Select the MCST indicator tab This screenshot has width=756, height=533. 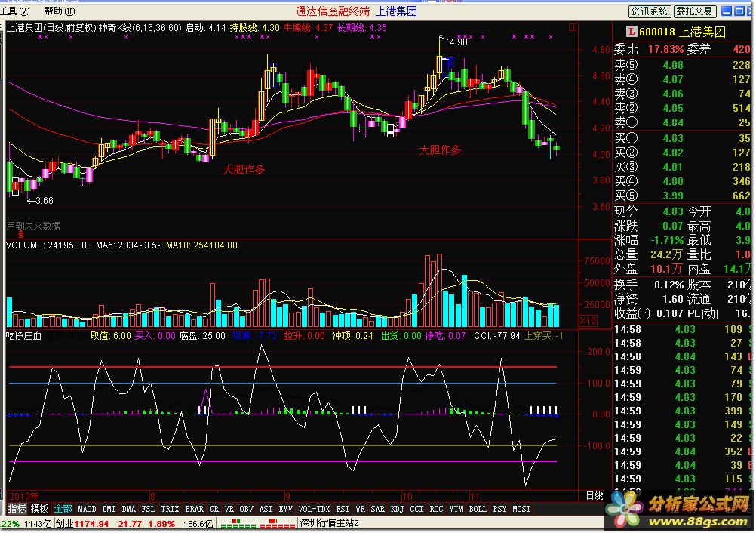tap(521, 509)
